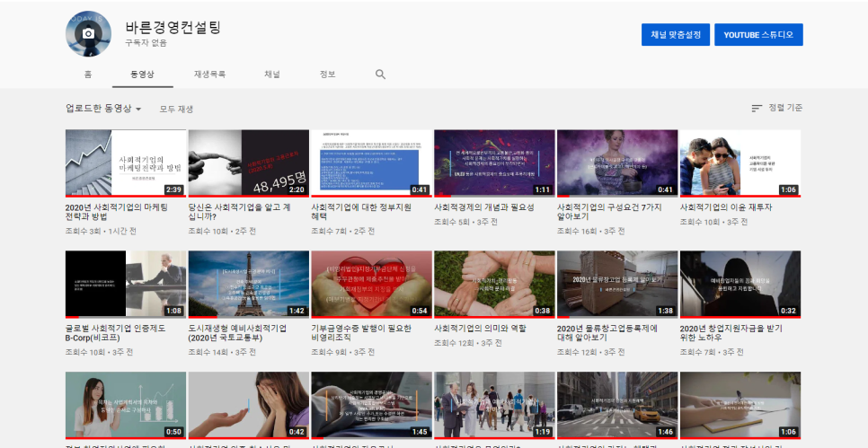Click title 2020년 사회적기업의 마케팅 전략과 방법
This screenshot has height=448, width=868.
pyautogui.click(x=116, y=212)
